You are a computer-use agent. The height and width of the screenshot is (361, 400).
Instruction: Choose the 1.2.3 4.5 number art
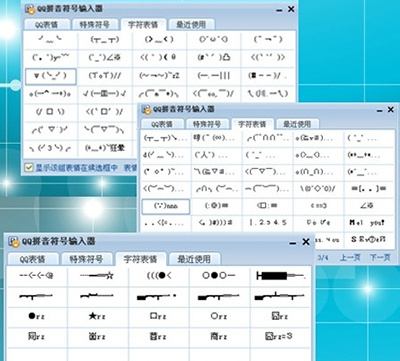[268, 223]
